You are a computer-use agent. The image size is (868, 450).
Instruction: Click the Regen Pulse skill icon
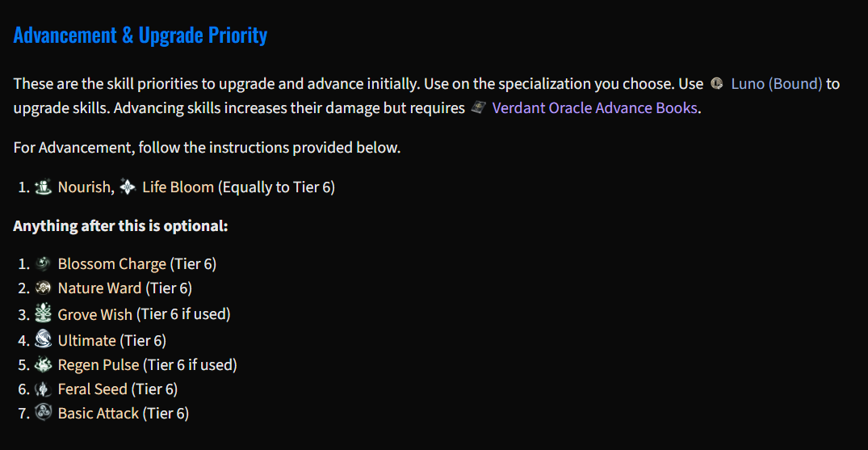[43, 365]
